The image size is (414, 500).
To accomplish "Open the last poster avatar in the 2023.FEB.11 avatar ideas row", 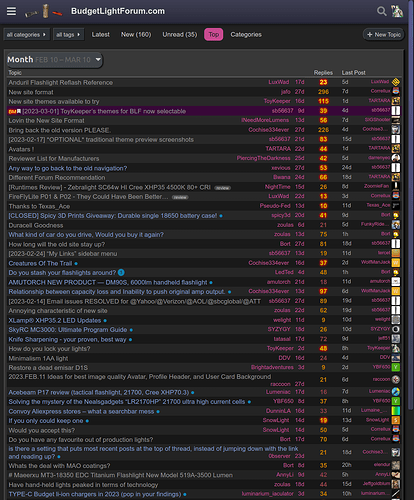I will coord(396,379).
